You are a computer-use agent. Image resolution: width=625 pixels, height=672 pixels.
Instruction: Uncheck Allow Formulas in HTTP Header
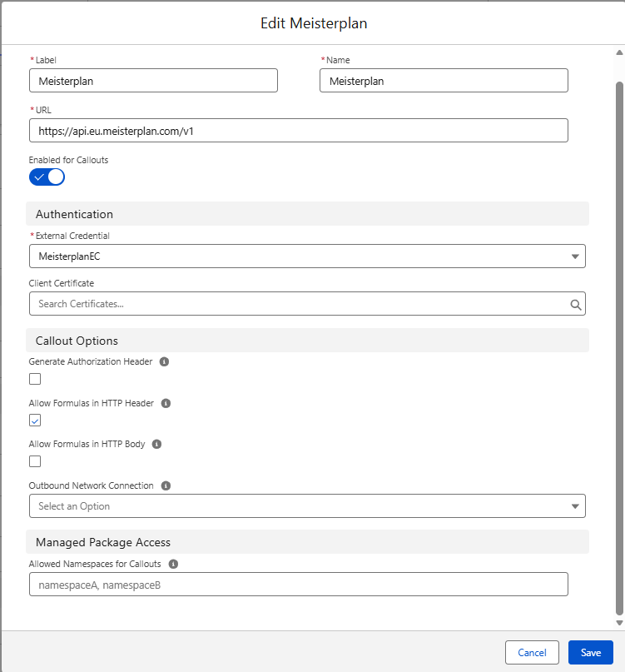tap(35, 421)
